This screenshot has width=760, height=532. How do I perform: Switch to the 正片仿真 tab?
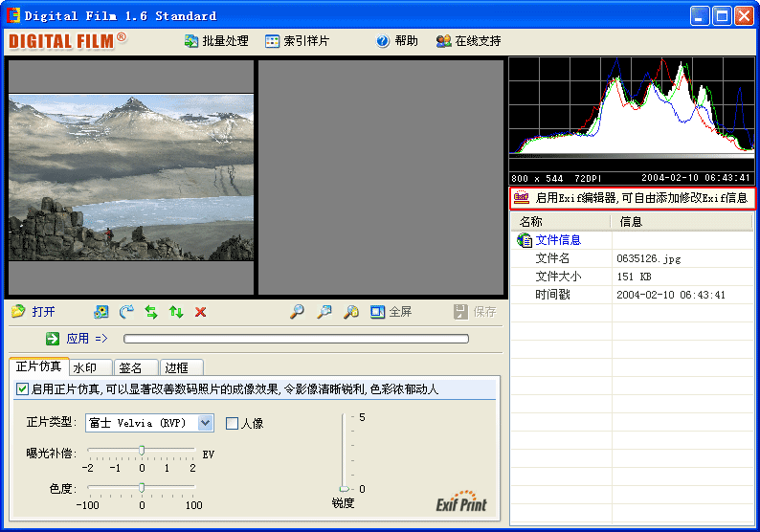click(x=39, y=366)
